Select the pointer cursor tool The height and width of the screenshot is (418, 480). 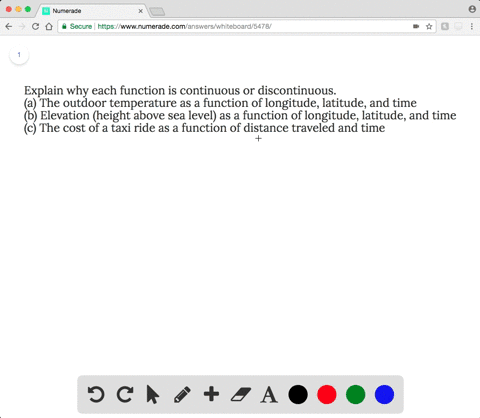[x=153, y=395]
